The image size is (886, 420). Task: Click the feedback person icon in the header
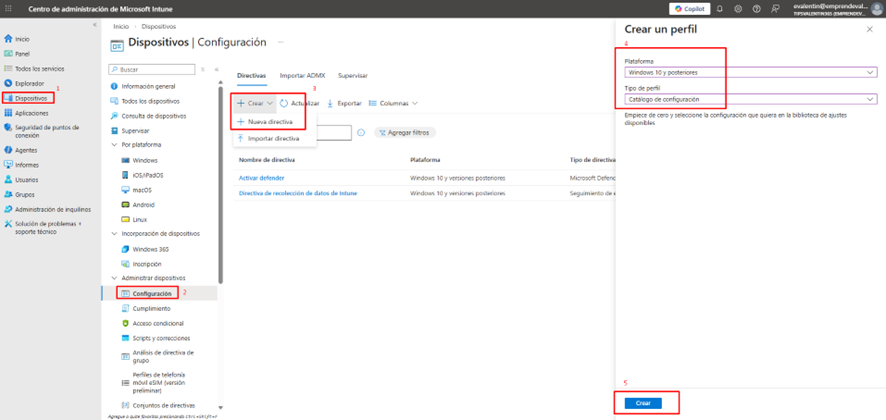[x=775, y=9]
